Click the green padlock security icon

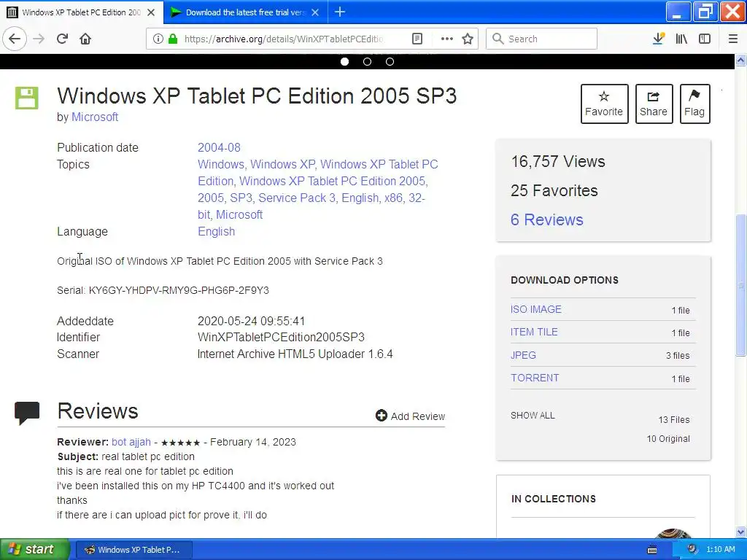[172, 39]
